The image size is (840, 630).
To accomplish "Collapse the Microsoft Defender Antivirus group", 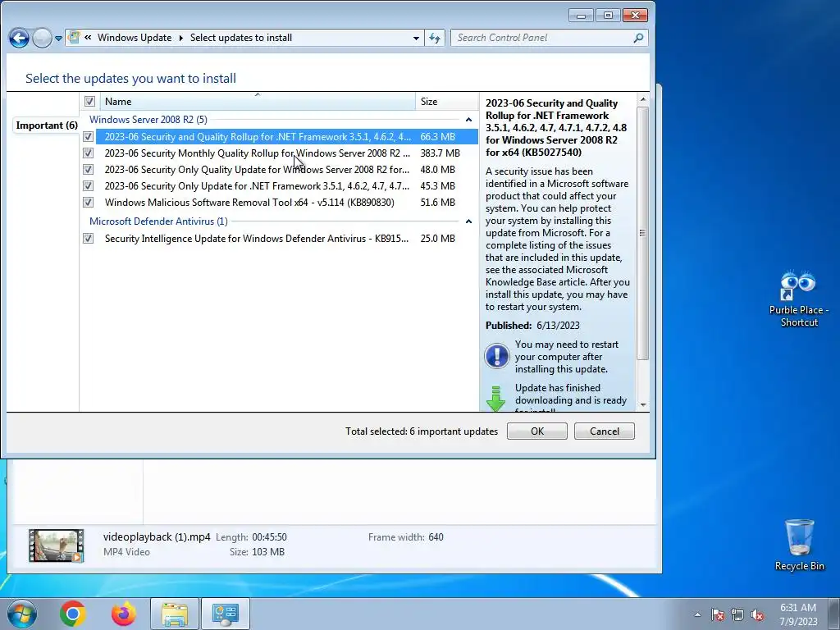I will point(468,221).
